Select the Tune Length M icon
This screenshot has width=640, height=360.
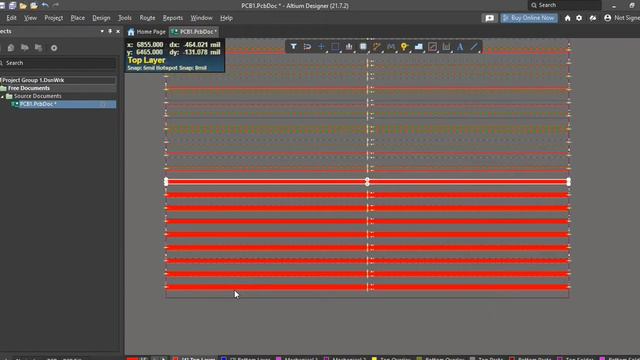391,47
